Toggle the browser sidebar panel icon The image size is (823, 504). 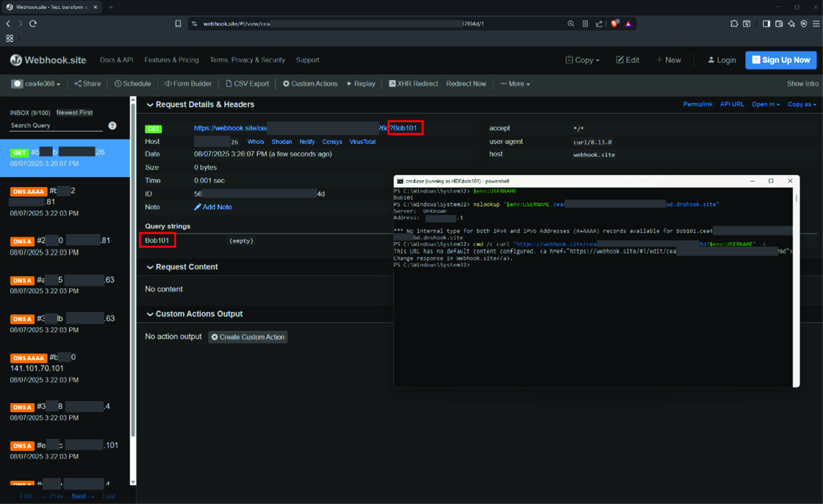point(766,23)
